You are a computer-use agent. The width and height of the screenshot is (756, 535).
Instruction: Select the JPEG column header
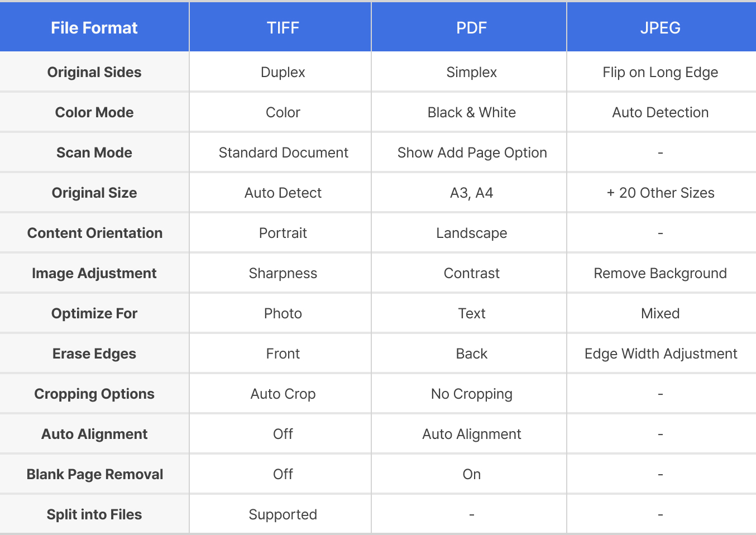point(661,28)
